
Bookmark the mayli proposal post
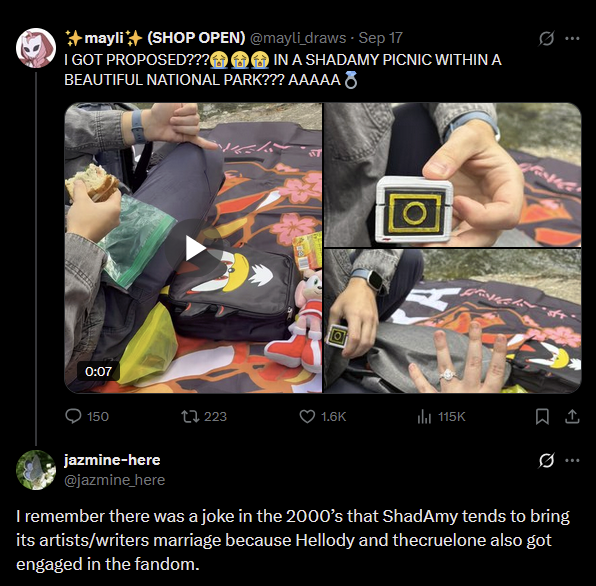point(542,417)
